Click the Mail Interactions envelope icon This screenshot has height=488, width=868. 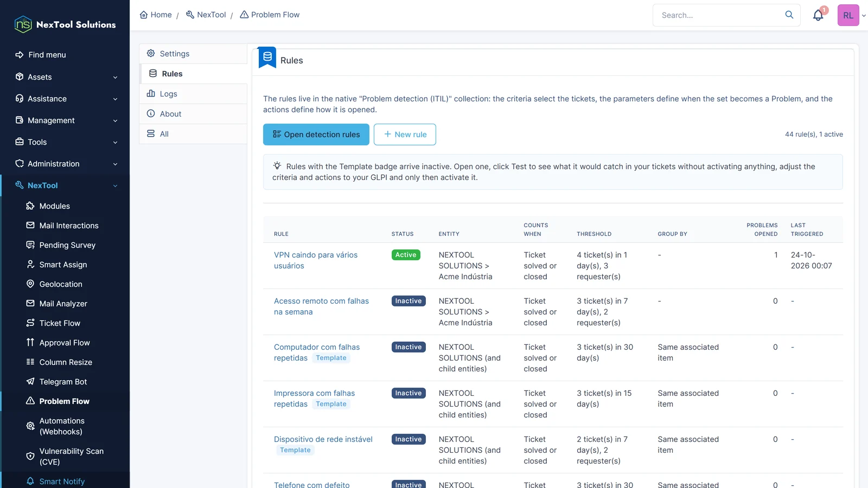30,226
